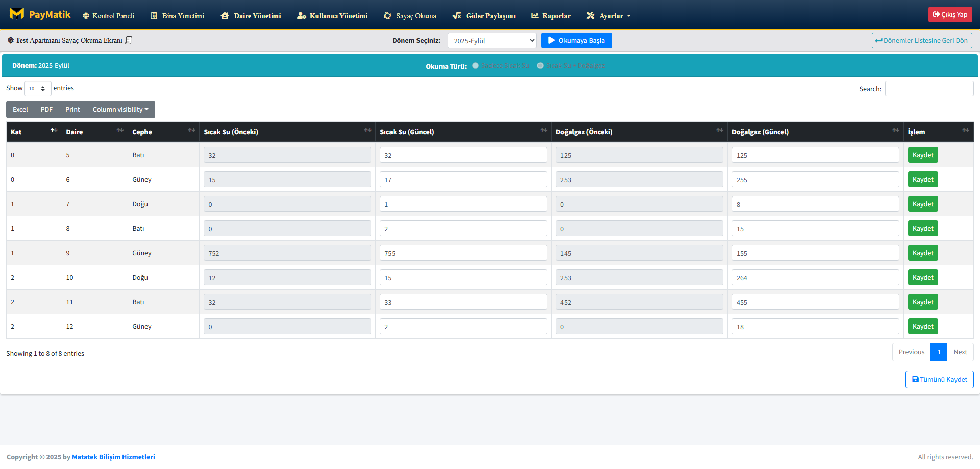The width and height of the screenshot is (980, 469).
Task: Export the table using the Excel button
Action: pyautogui.click(x=20, y=110)
